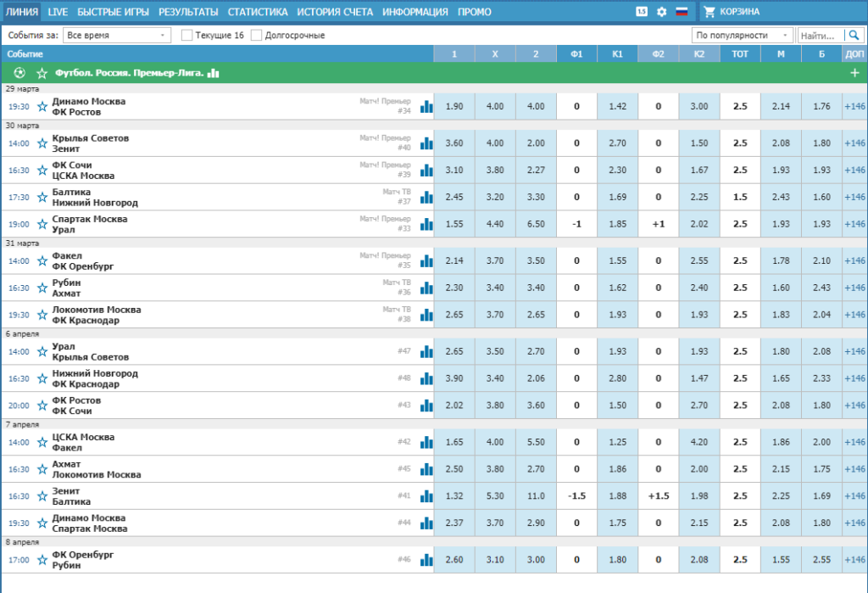Expand league with the plus icon
868x593 pixels.
click(x=854, y=73)
